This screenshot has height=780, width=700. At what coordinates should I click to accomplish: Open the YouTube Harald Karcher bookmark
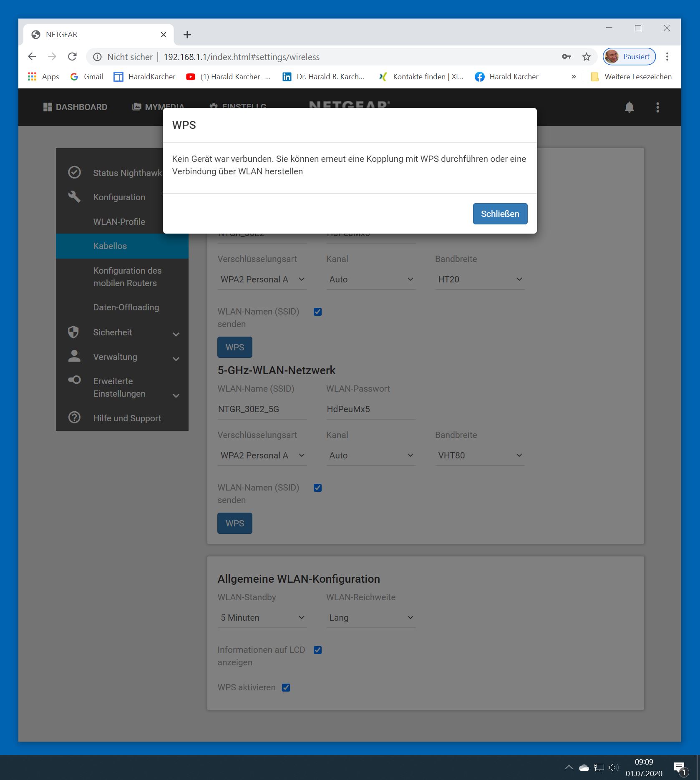228,77
